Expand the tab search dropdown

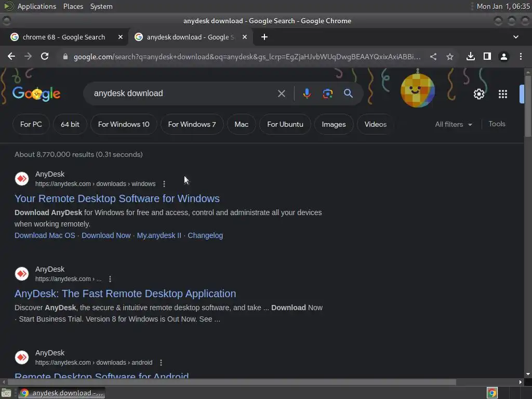coord(516,37)
